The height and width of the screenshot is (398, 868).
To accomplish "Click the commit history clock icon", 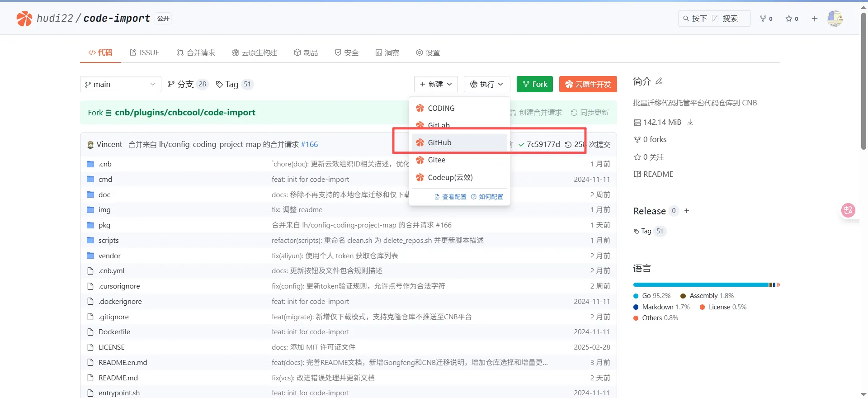I will point(568,145).
